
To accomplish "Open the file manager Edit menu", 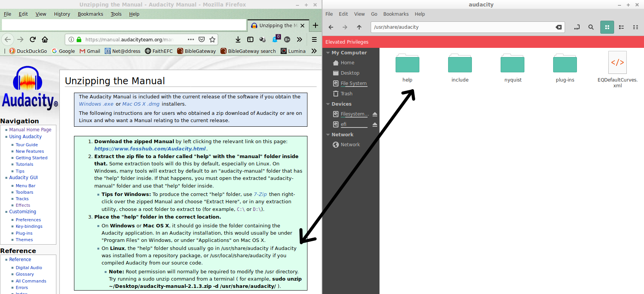I will tap(343, 14).
